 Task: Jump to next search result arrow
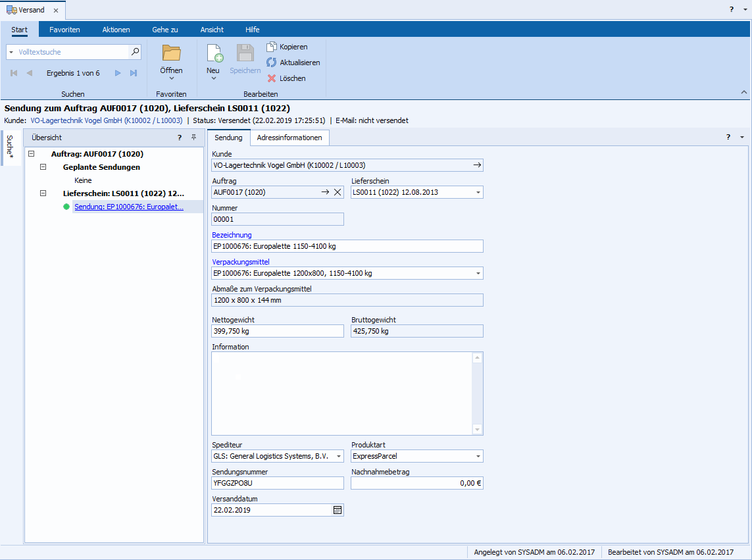pos(118,73)
